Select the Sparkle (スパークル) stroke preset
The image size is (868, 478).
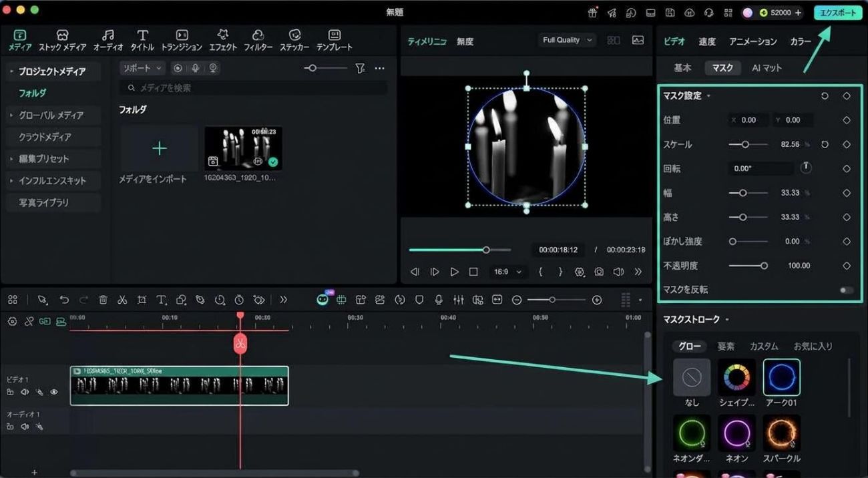coord(782,433)
